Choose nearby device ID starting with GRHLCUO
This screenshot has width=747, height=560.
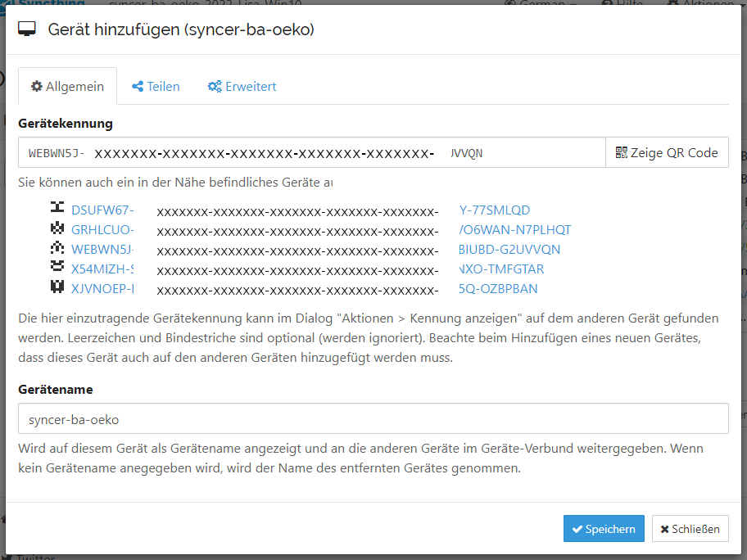click(x=102, y=229)
